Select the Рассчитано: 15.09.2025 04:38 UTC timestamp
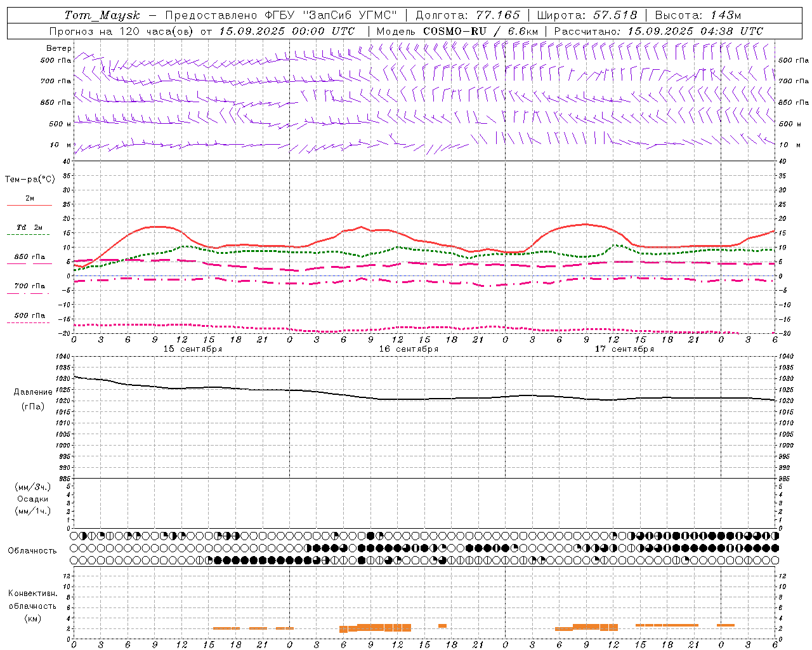The width and height of the screenshot is (812, 650). 658,31
